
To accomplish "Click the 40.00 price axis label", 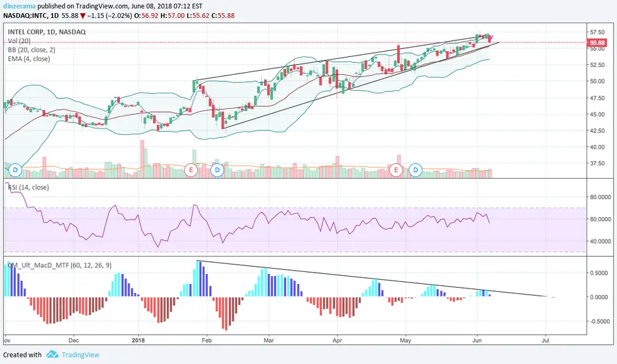I will pyautogui.click(x=597, y=147).
